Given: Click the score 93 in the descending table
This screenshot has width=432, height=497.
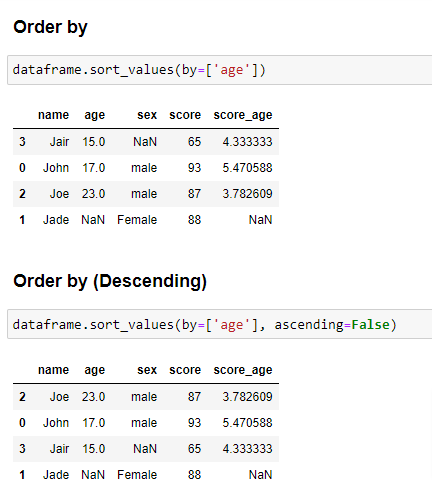Looking at the screenshot, I should point(194,423).
